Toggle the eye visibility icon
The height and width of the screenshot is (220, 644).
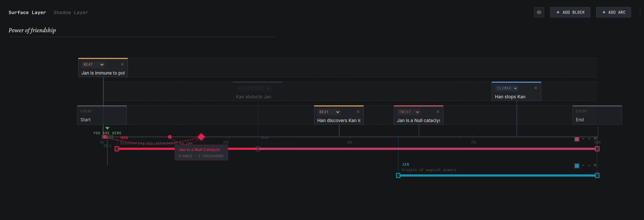tap(539, 12)
